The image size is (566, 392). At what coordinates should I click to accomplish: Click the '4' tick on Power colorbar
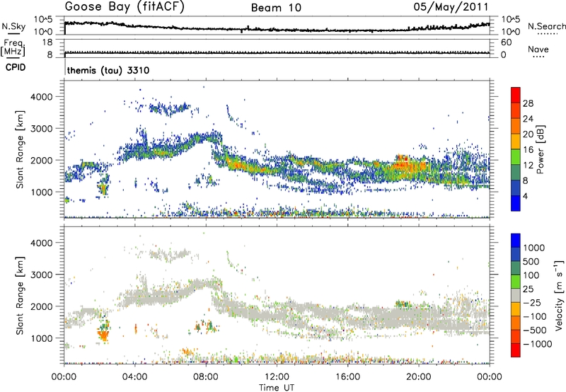coord(525,196)
